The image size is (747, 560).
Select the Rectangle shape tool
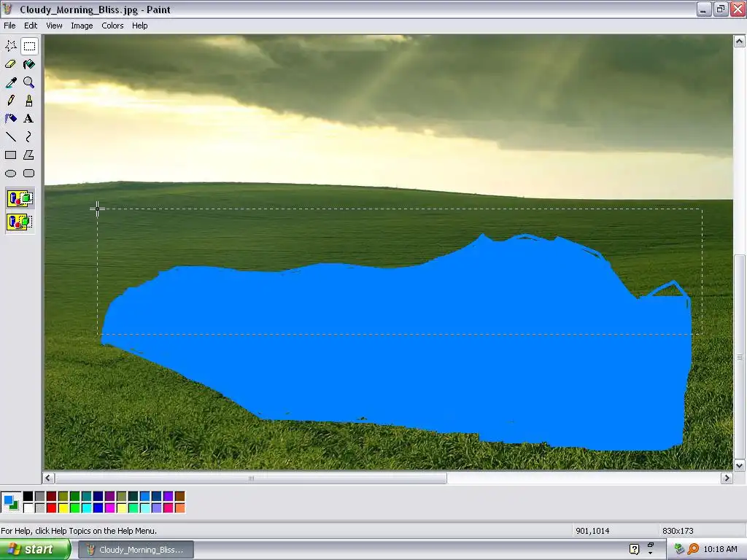[10, 155]
